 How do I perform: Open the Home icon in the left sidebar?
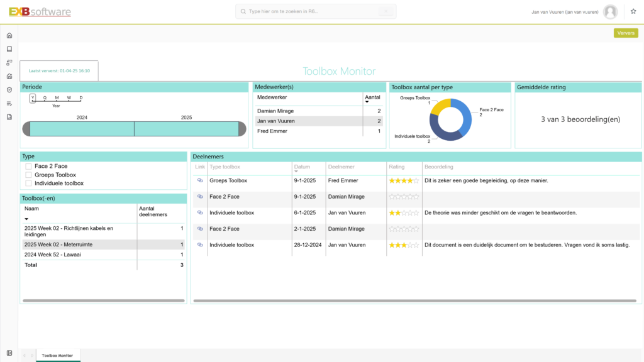(8, 36)
